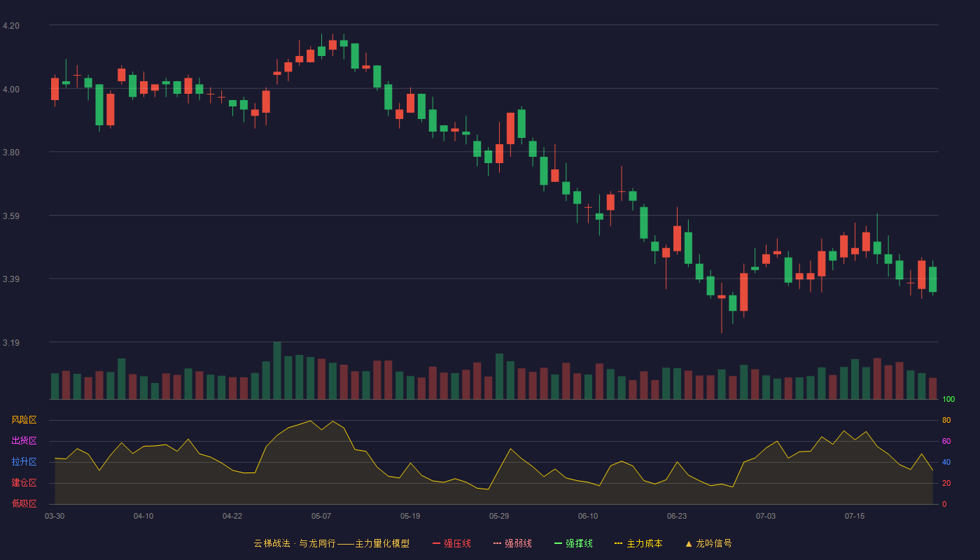Toggle the 主力成本 legend label
This screenshot has height=560, width=980.
(645, 543)
